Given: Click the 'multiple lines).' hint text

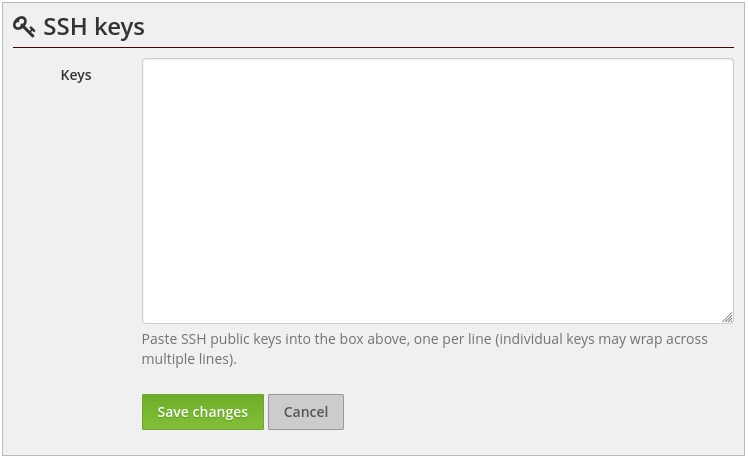Looking at the screenshot, I should (x=189, y=359).
